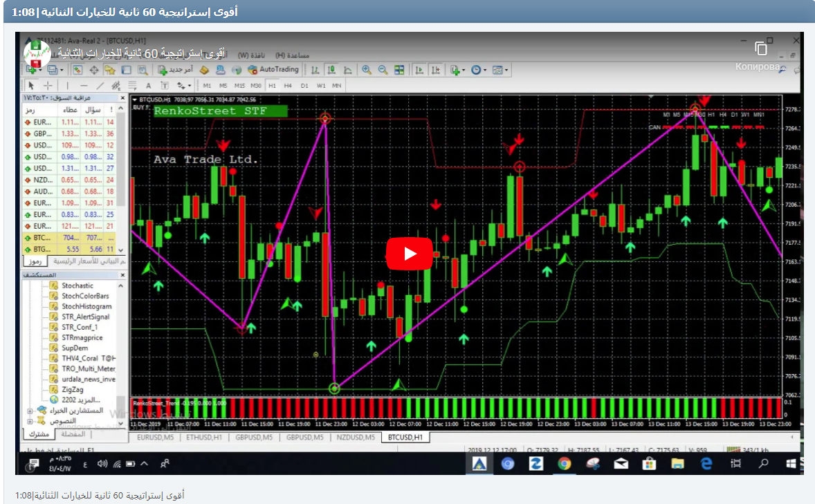Select the BTC row in market watch
The width and height of the screenshot is (815, 504).
click(68, 237)
